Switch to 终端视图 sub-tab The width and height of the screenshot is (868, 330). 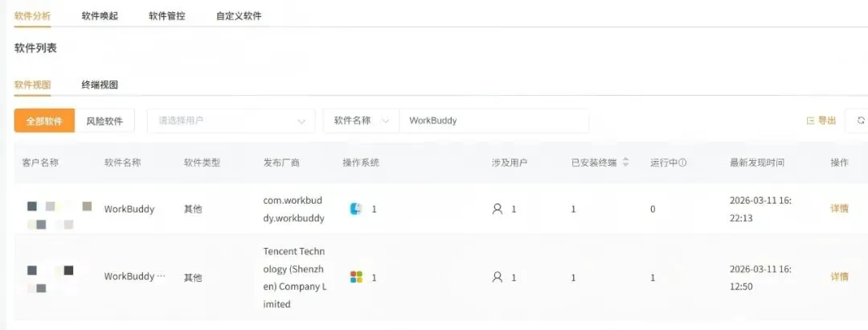[100, 85]
